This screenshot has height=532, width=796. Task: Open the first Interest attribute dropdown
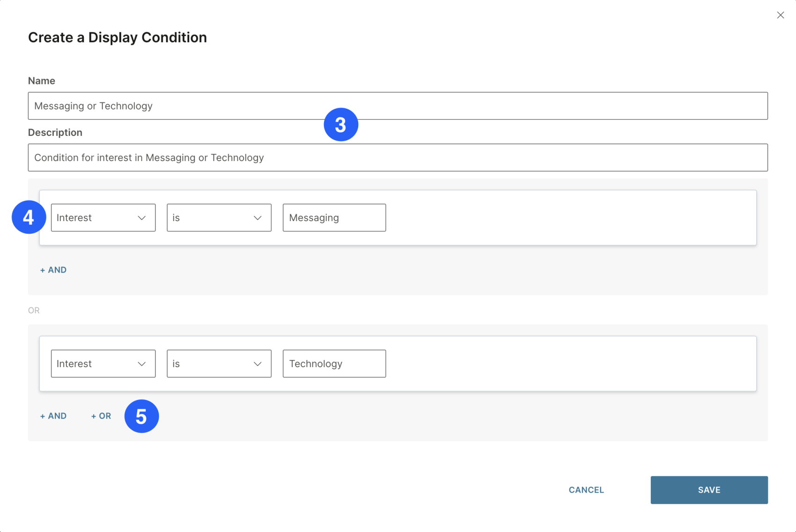pyautogui.click(x=103, y=217)
